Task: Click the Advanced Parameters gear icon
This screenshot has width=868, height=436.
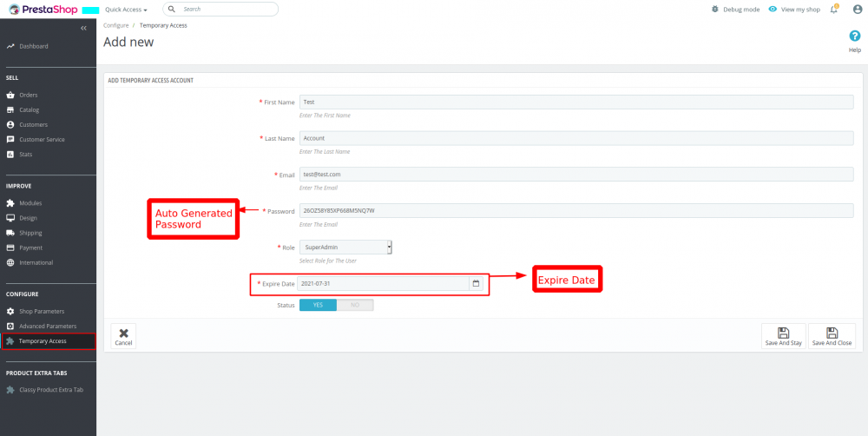Action: point(10,327)
